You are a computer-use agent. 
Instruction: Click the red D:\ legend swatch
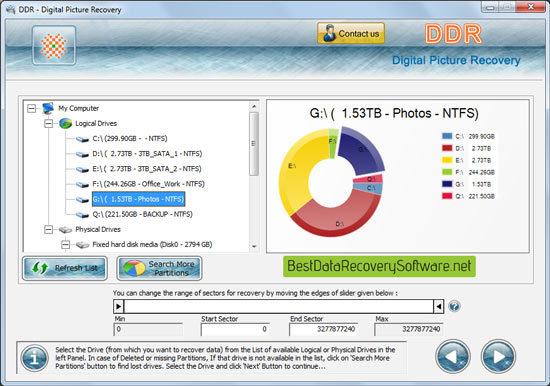pos(447,148)
